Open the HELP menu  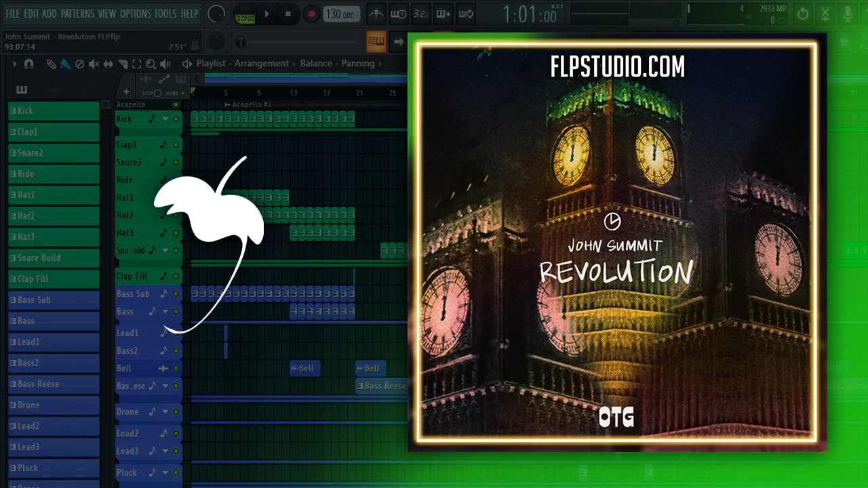[189, 14]
